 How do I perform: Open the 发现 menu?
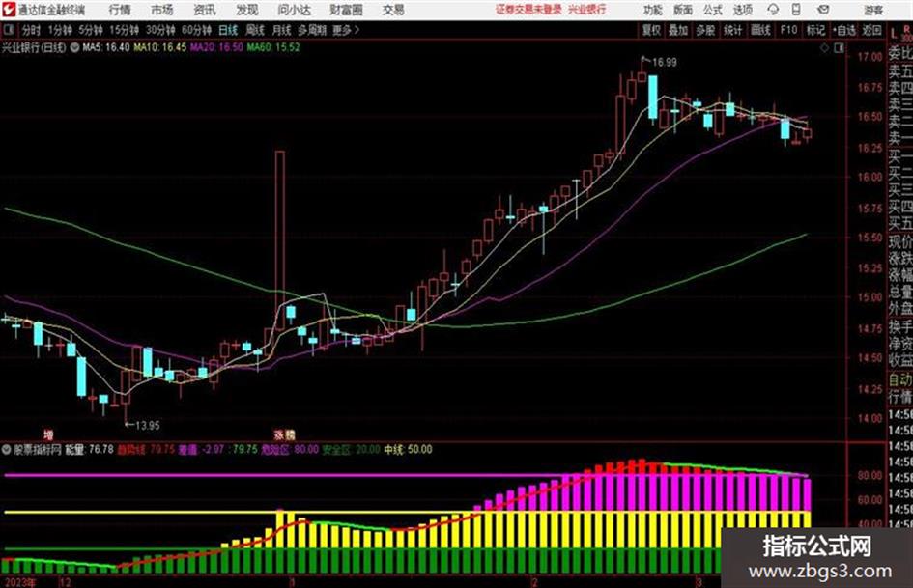247,10
